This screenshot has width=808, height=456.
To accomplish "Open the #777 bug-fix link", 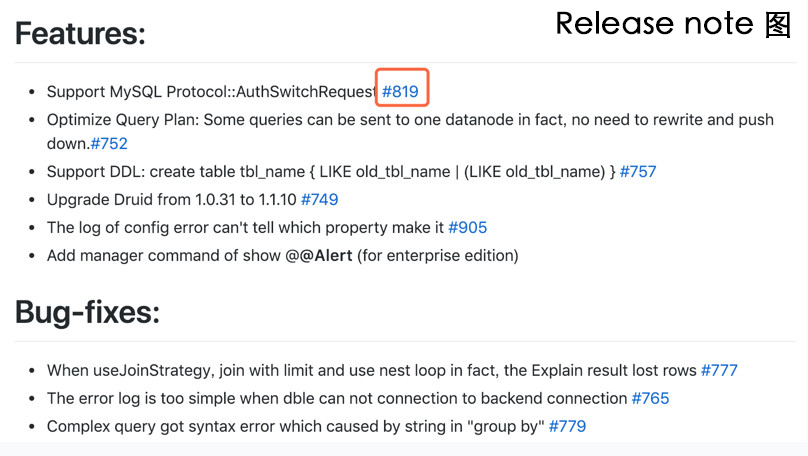I will 719,370.
